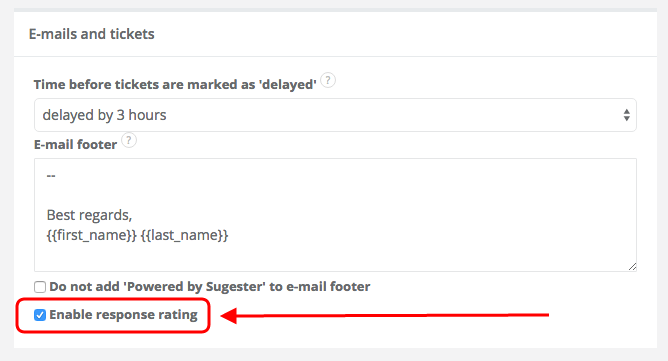Click the up-down arrows of the delay selector

(626, 115)
